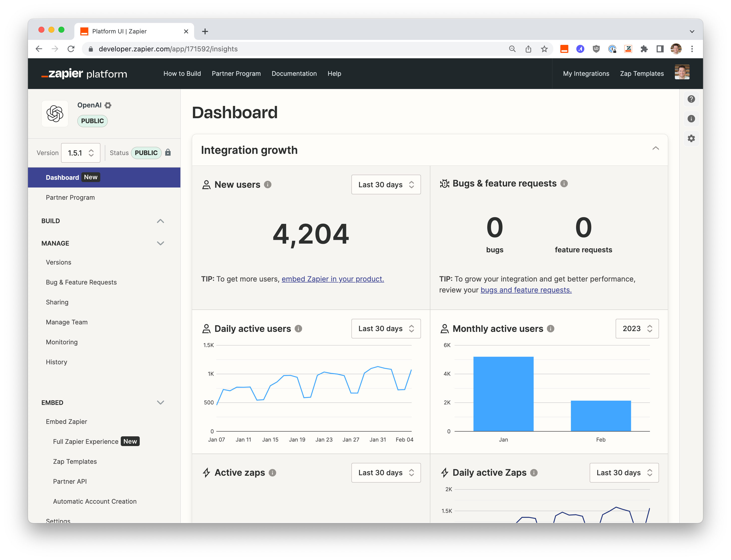The height and width of the screenshot is (560, 731).
Task: Open the Version 1.5.1 selector
Action: tap(81, 153)
